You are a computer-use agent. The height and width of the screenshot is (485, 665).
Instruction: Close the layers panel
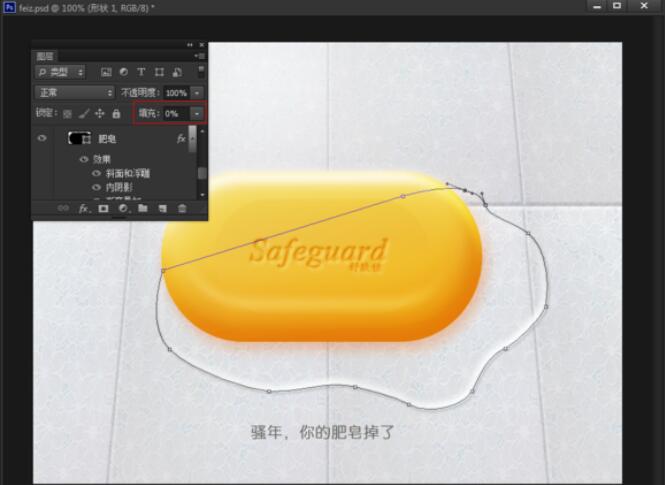tap(201, 45)
